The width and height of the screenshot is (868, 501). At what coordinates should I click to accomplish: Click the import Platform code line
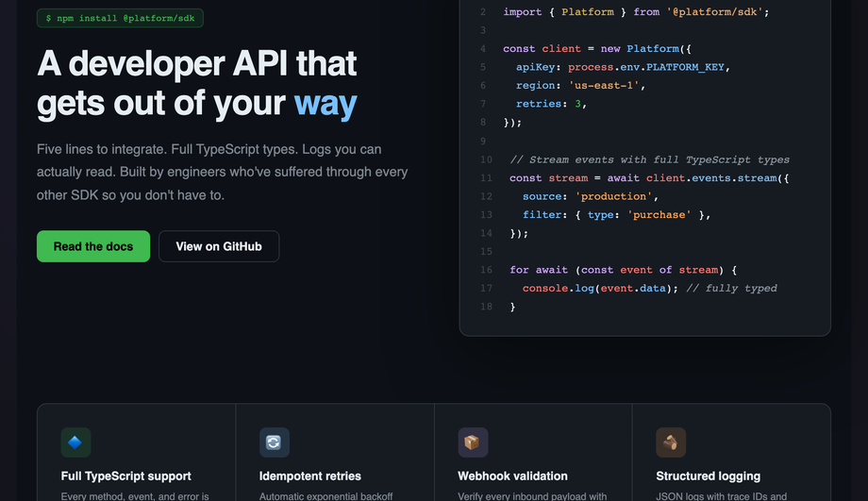pos(636,11)
